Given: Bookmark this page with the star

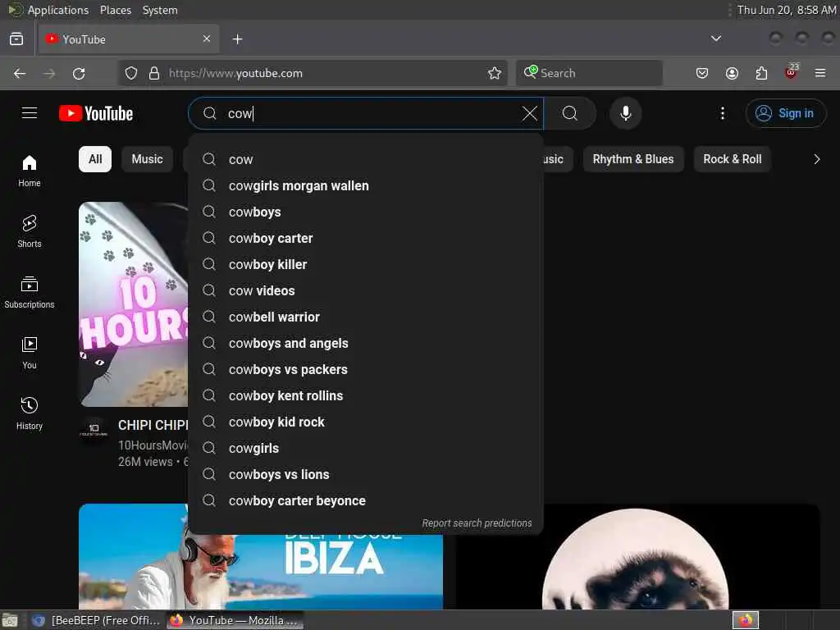Looking at the screenshot, I should [x=495, y=73].
